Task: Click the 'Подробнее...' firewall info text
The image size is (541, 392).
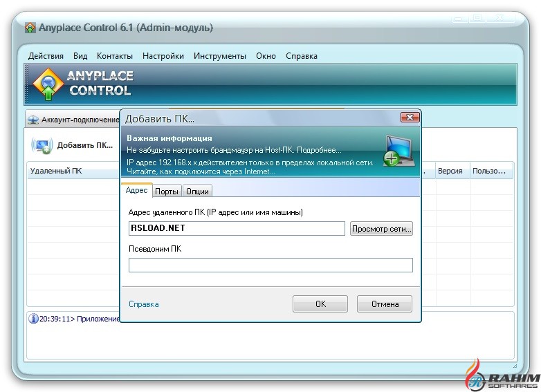Action: point(319,150)
